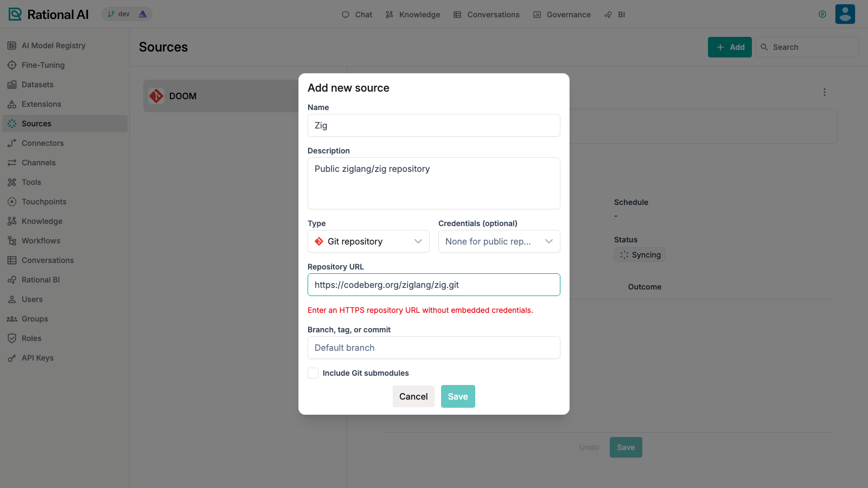Expand the Git repository Type dropdown
The image size is (868, 488).
click(x=368, y=241)
